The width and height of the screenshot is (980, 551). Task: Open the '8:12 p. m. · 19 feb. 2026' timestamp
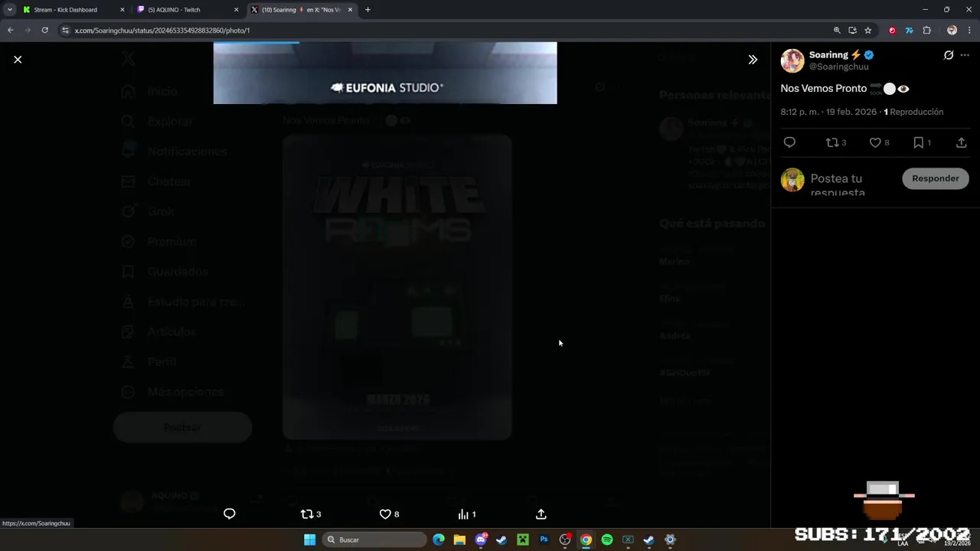tap(828, 112)
